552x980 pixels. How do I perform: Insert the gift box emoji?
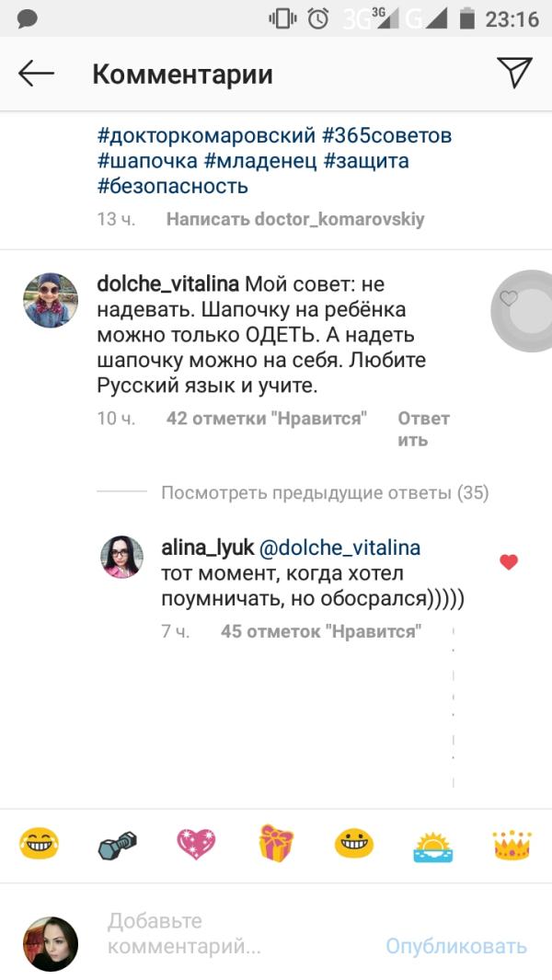coord(276,843)
